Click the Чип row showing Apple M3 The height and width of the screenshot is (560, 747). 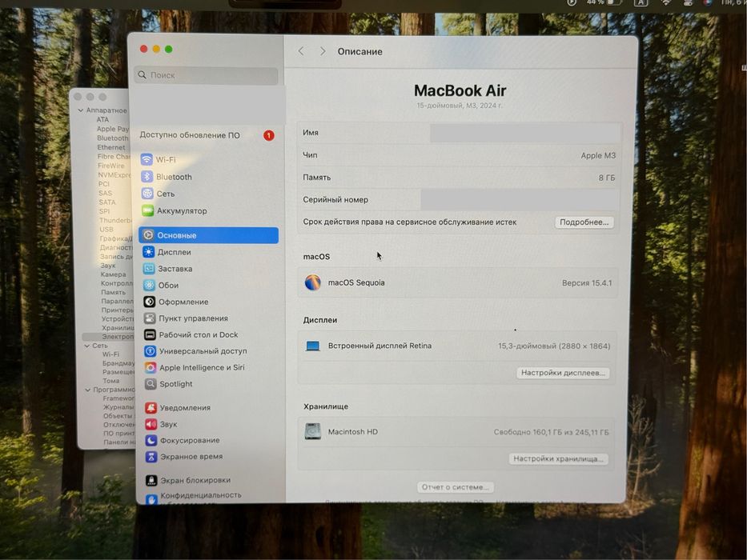[x=459, y=155]
